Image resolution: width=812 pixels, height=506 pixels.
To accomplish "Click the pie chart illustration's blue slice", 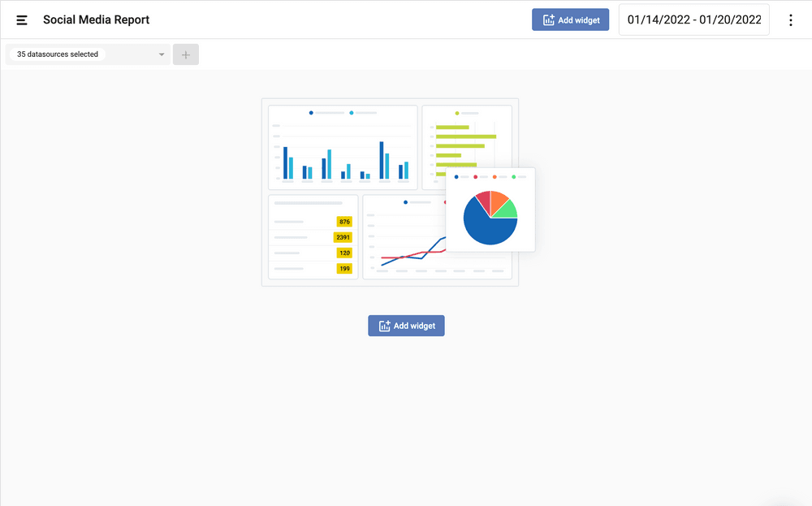I will coord(486,228).
